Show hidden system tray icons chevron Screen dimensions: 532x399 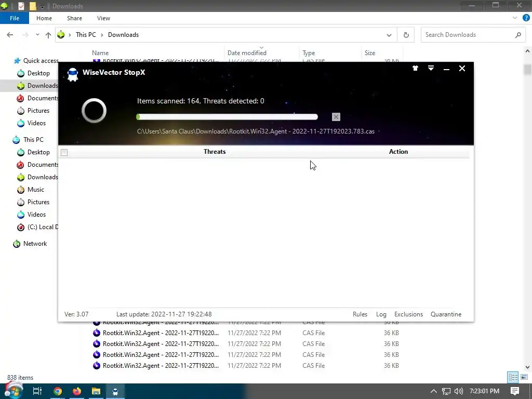tap(434, 391)
